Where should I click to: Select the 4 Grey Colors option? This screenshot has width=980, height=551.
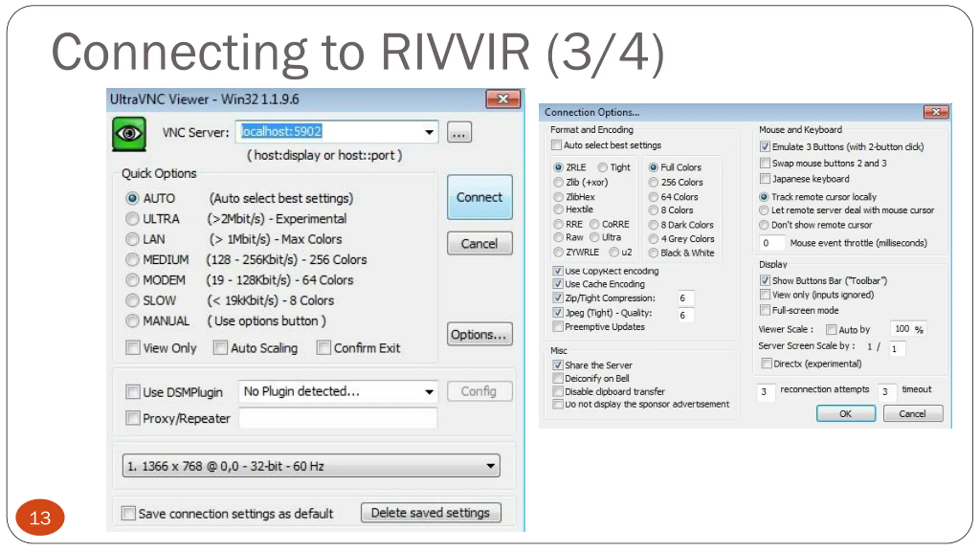coord(653,239)
